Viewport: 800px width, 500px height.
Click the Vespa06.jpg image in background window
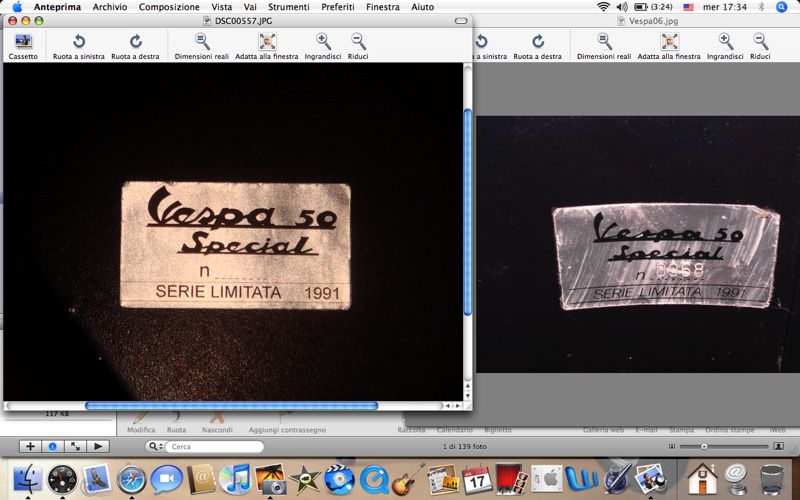pos(638,244)
